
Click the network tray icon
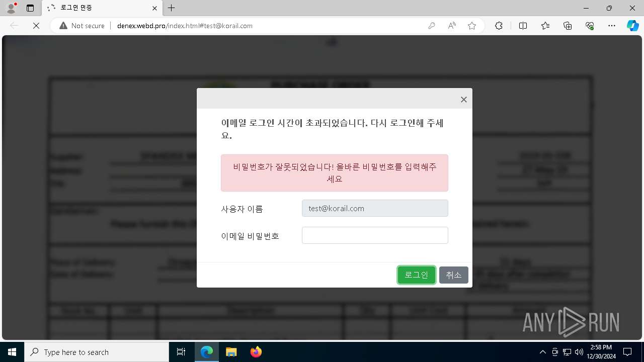click(567, 352)
